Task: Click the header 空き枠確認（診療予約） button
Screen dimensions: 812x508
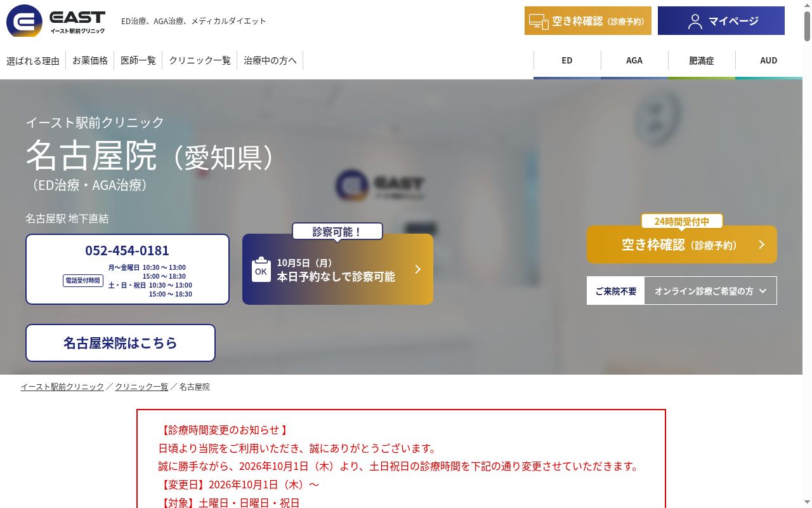Action: click(588, 21)
